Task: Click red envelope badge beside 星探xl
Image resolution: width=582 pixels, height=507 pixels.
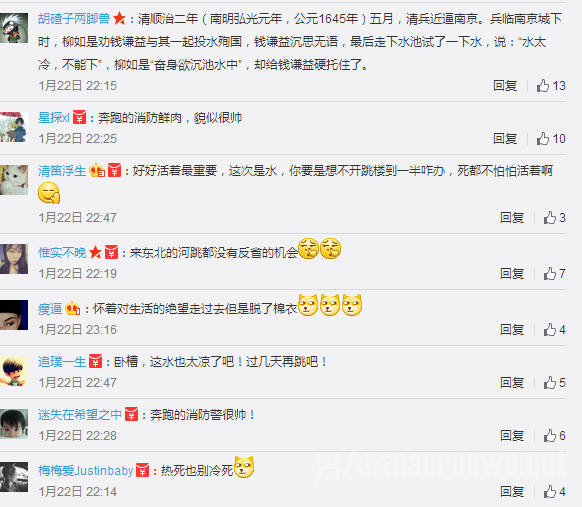Action: coord(79,118)
